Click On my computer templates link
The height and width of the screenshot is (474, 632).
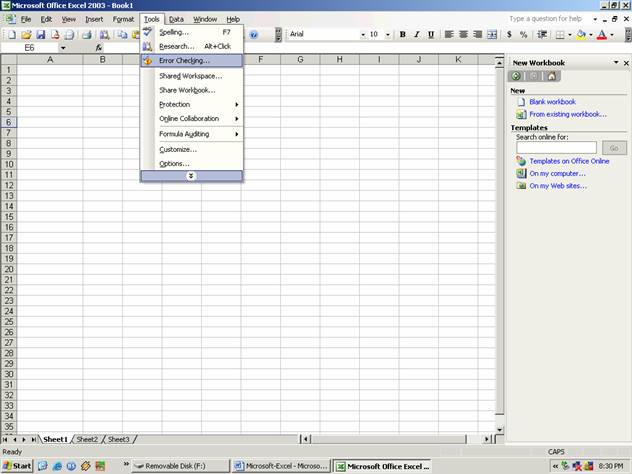pos(557,174)
